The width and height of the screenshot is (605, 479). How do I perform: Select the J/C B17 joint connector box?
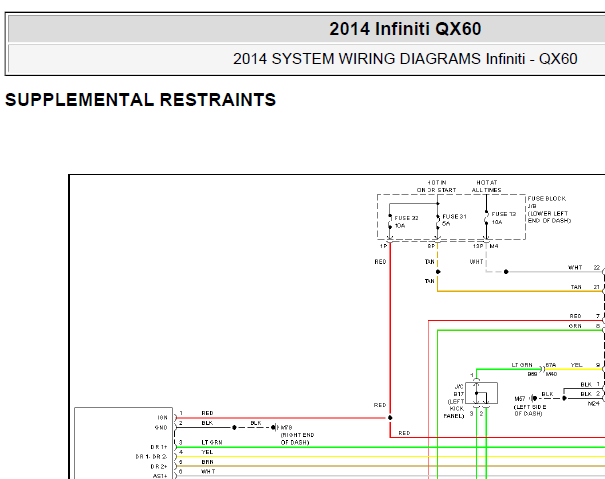(x=481, y=393)
